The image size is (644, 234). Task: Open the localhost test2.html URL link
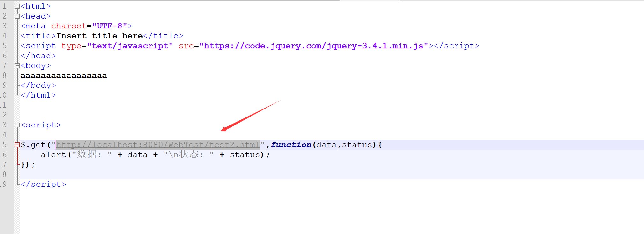158,145
